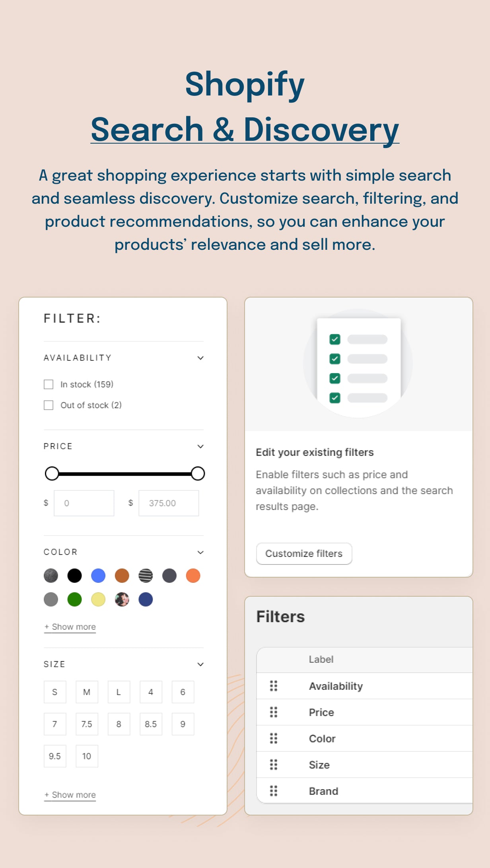Viewport: 490px width, 868px height.
Task: Select size 9
Action: pos(183,724)
